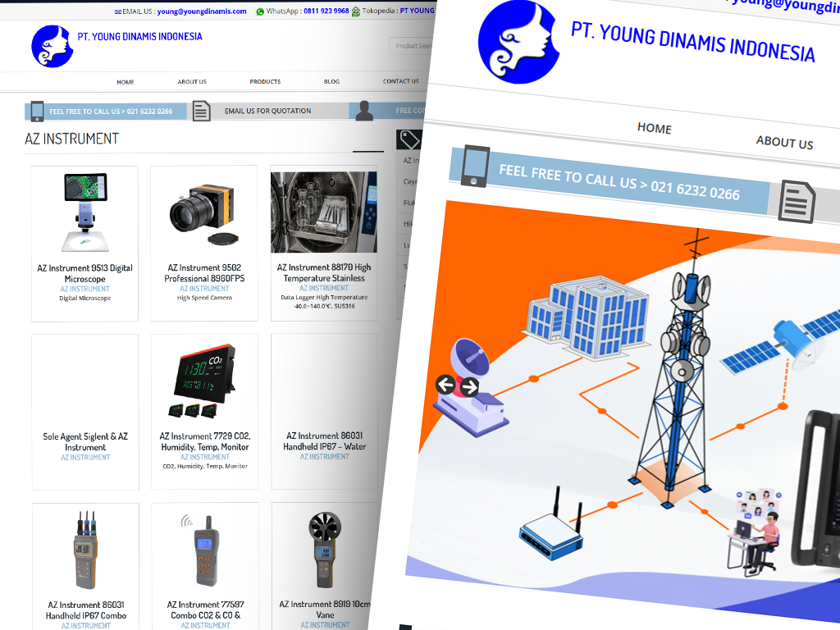Click the envelope icon beside EMAIL US
The height and width of the screenshot is (630, 840).
pos(118,11)
